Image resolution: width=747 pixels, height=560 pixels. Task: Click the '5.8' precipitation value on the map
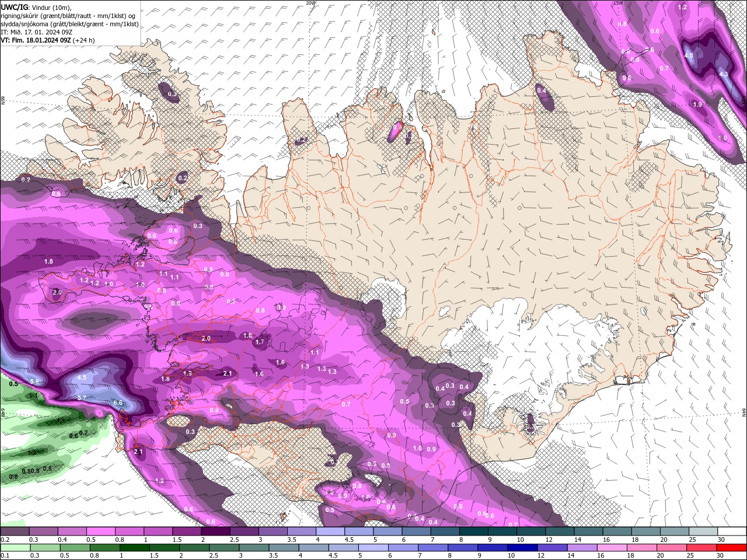pyautogui.click(x=34, y=381)
